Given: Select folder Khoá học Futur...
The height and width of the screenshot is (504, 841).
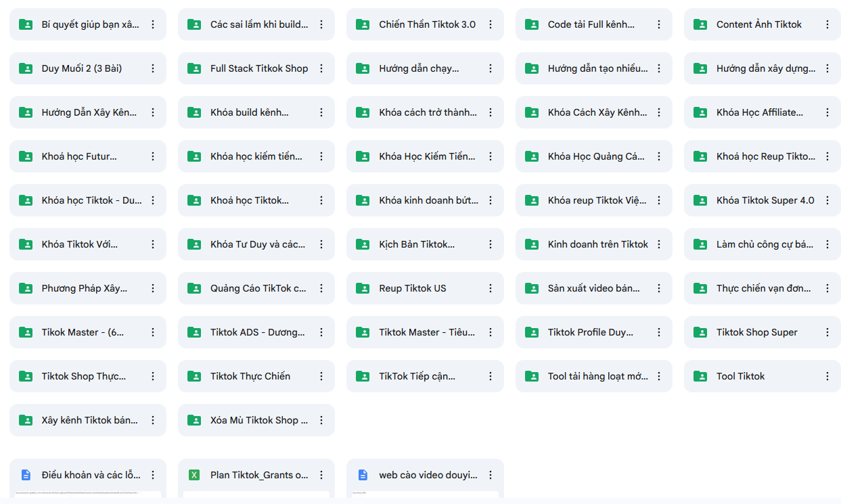Looking at the screenshot, I should (x=88, y=156).
